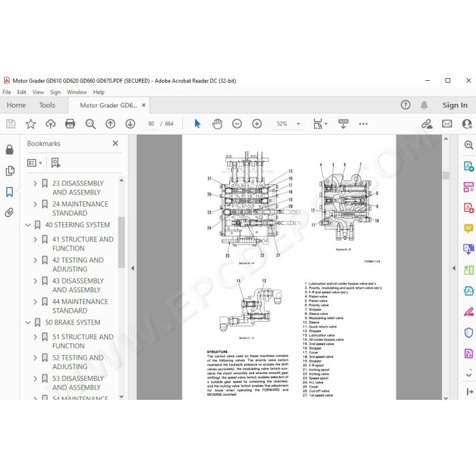Expand 41 Structure and Function bookmark
The width and height of the screenshot is (476, 476).
pyautogui.click(x=35, y=239)
